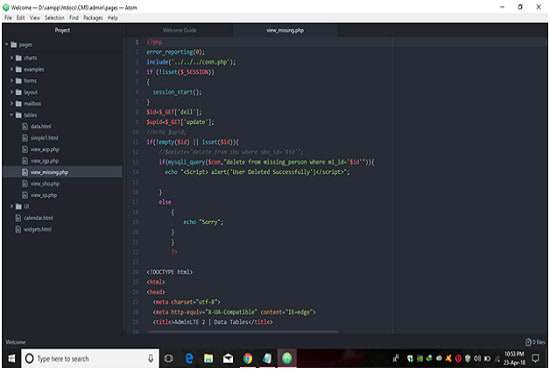Click the tables folder icon
The image size is (550, 370).
(x=19, y=115)
